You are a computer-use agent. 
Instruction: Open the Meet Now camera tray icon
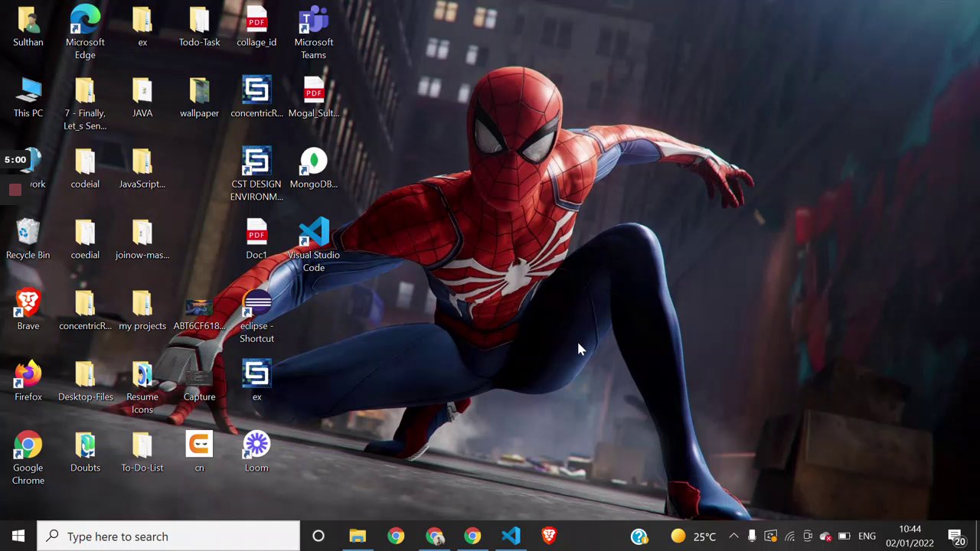808,536
